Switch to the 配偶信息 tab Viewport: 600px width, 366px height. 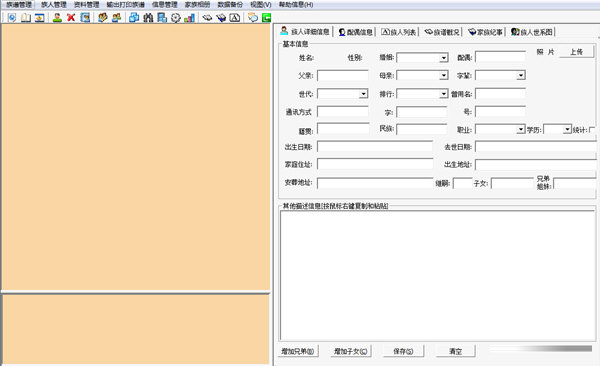coord(355,32)
